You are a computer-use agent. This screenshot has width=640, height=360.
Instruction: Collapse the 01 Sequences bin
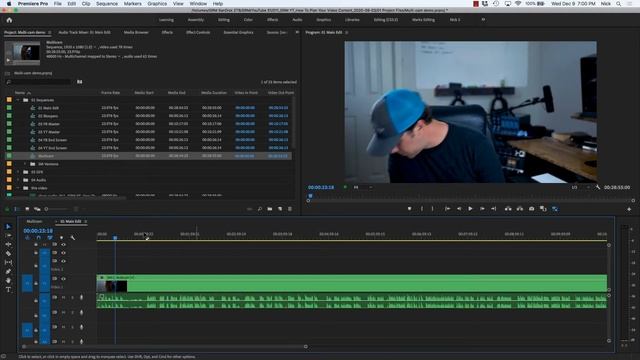18,100
